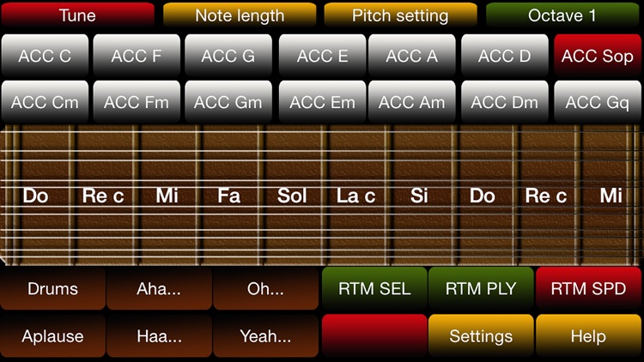Open RTM SEL rhythm selector
644x362 pixels.
[374, 288]
